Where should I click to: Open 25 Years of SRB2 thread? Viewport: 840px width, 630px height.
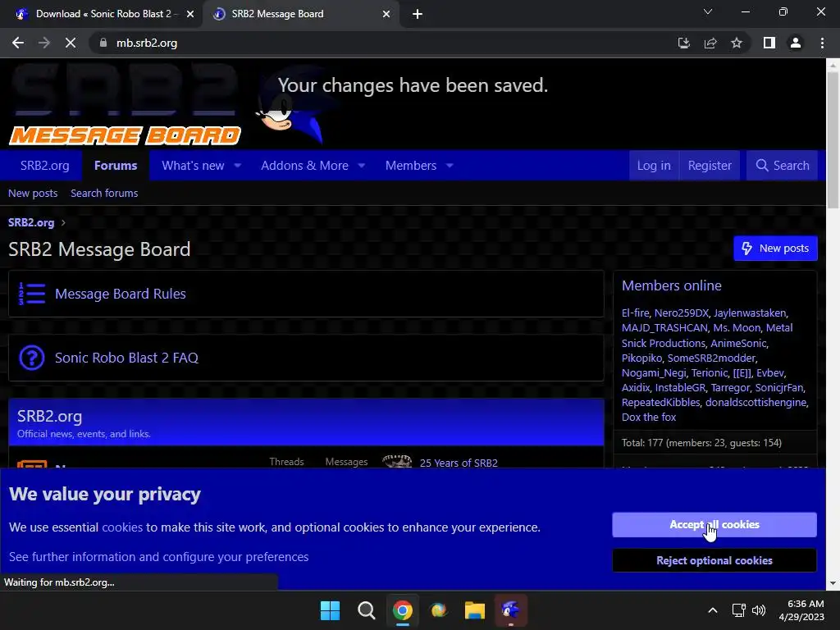(x=459, y=463)
